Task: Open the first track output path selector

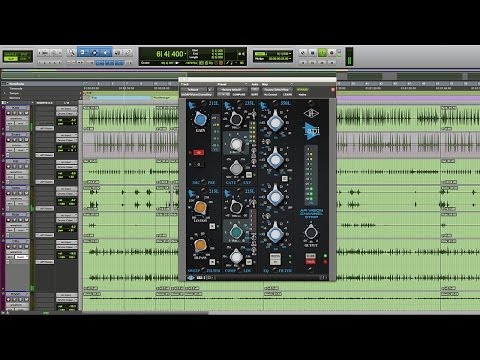Action: click(66, 113)
